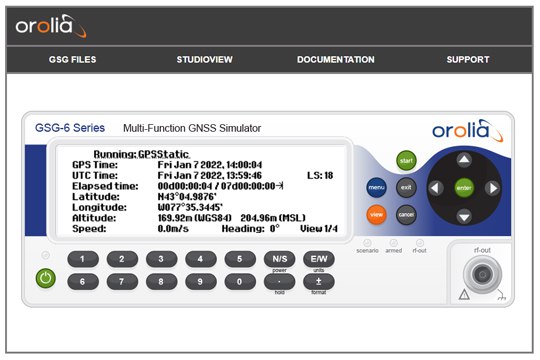The image size is (540, 360).
Task: Click 'Multi-Function GNSS Simulator' title
Action: tap(192, 128)
